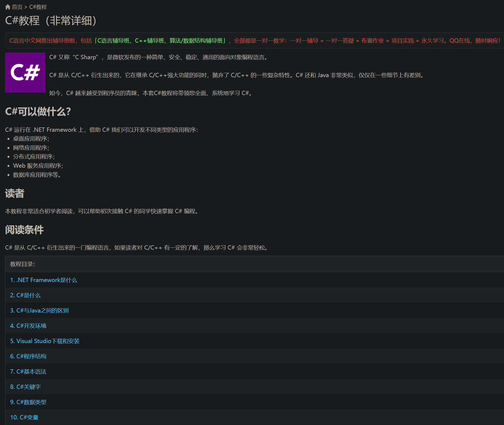Open the C#教程 breadcrumb link
This screenshot has height=425, width=504.
click(38, 7)
